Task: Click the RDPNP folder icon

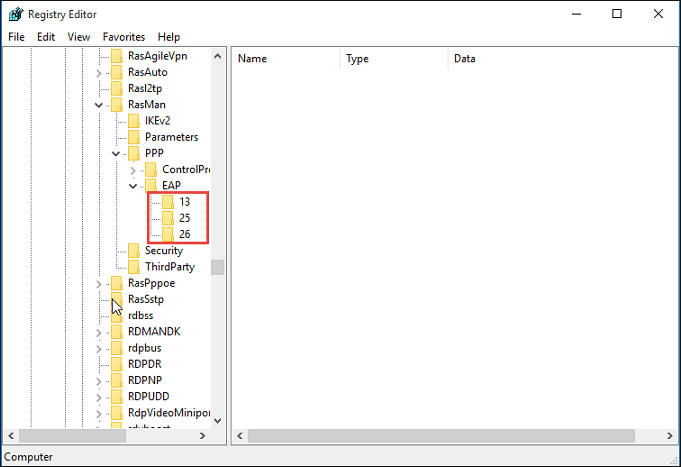Action: click(x=116, y=381)
